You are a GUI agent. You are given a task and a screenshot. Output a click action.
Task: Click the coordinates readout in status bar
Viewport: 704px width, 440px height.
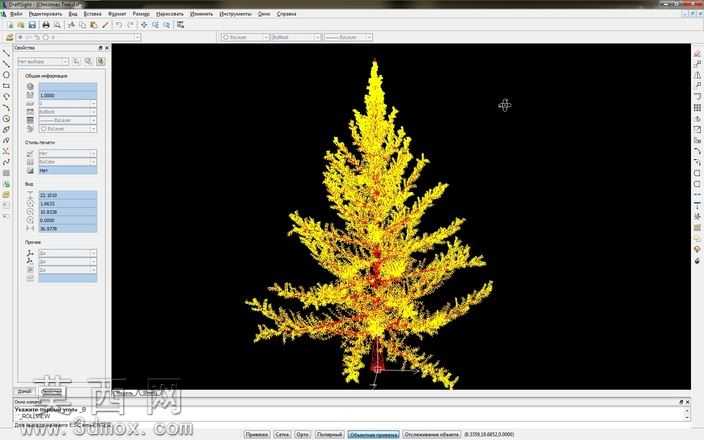(489, 435)
